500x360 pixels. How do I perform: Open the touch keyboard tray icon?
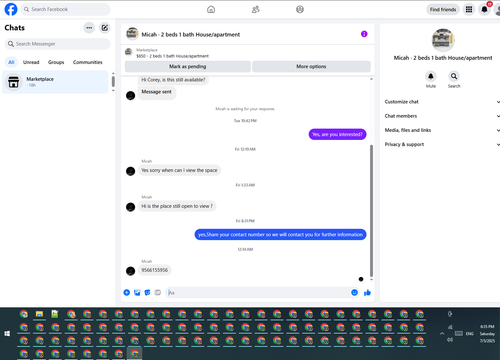click(459, 333)
